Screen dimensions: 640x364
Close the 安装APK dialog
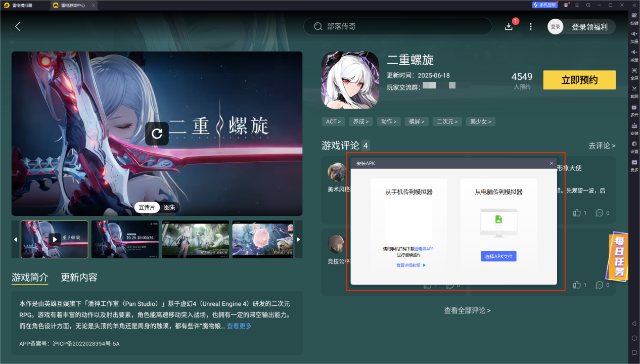click(552, 163)
